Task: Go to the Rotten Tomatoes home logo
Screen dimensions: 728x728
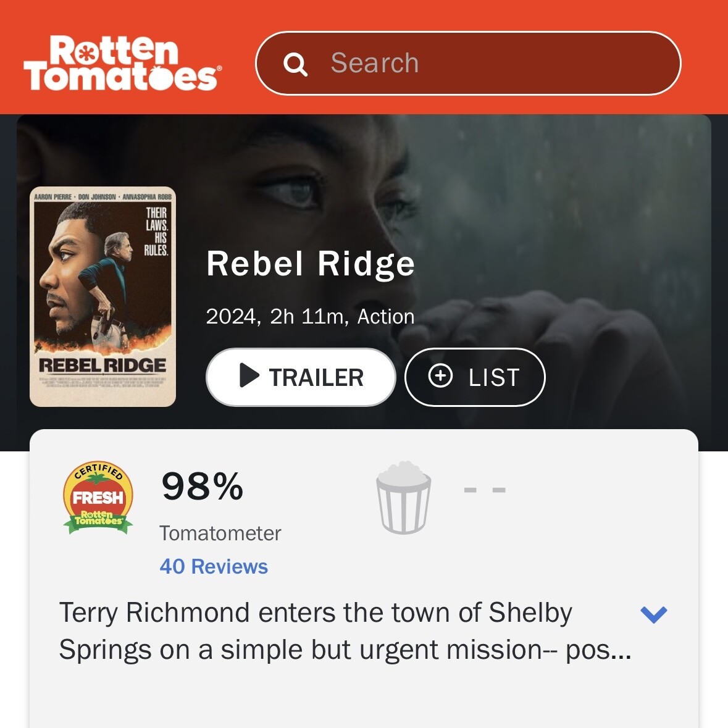Action: [x=123, y=63]
